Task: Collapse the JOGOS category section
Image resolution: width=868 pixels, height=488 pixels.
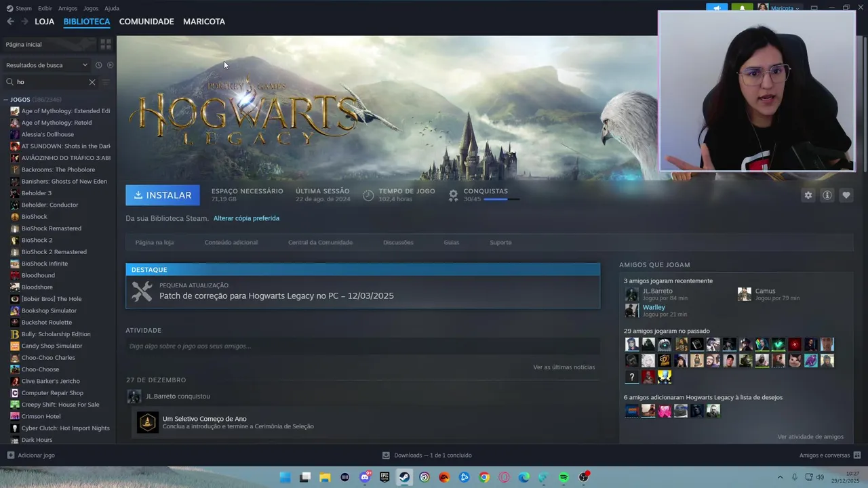Action: [6, 100]
